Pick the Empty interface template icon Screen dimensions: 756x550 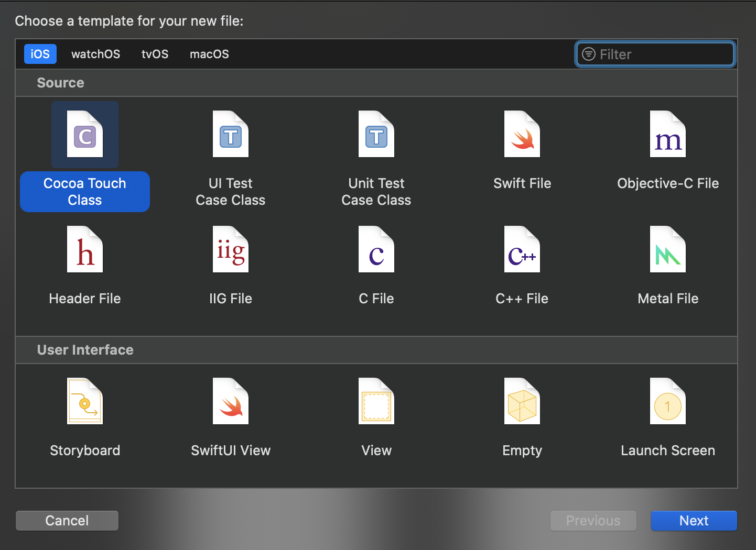(x=522, y=401)
